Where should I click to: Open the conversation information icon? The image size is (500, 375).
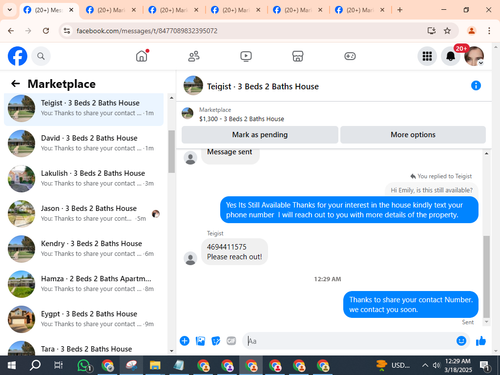476,86
